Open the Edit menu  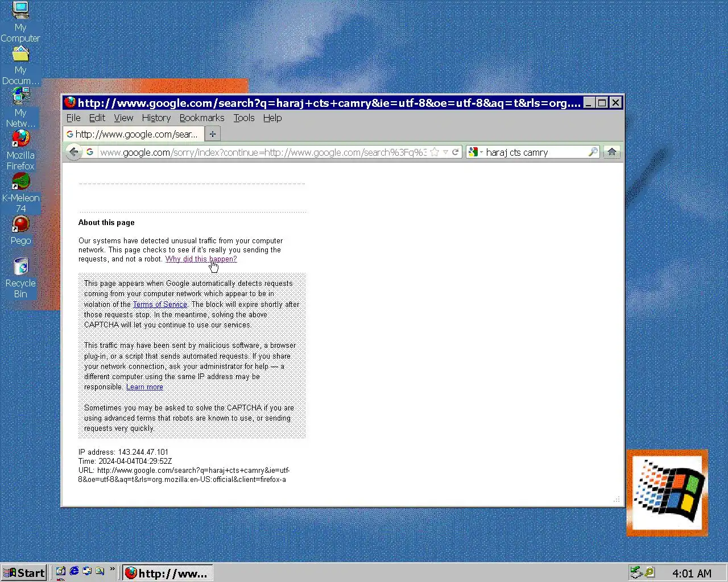(97, 118)
